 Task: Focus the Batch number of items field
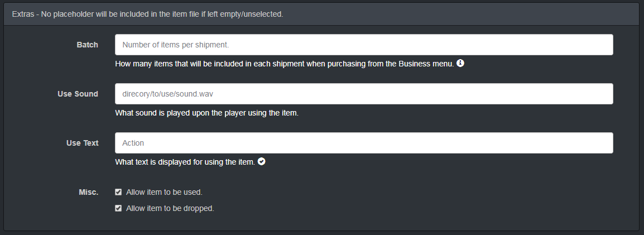coord(364,45)
